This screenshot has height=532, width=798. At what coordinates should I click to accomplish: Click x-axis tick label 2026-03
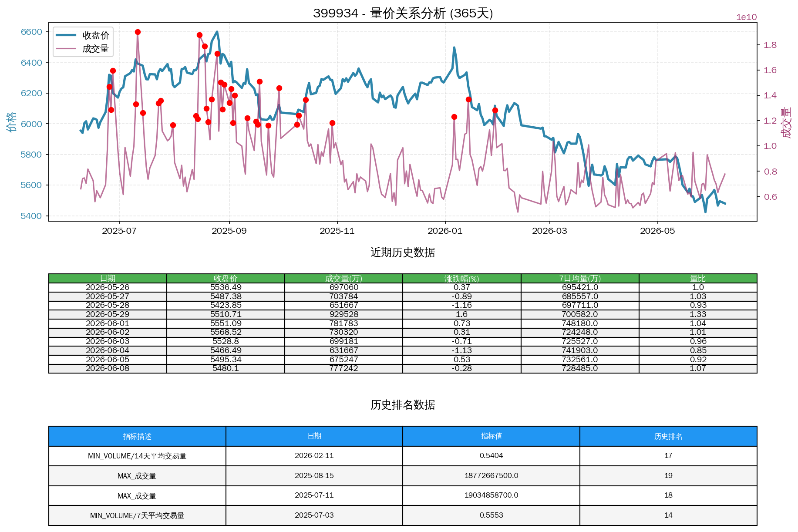(x=549, y=231)
